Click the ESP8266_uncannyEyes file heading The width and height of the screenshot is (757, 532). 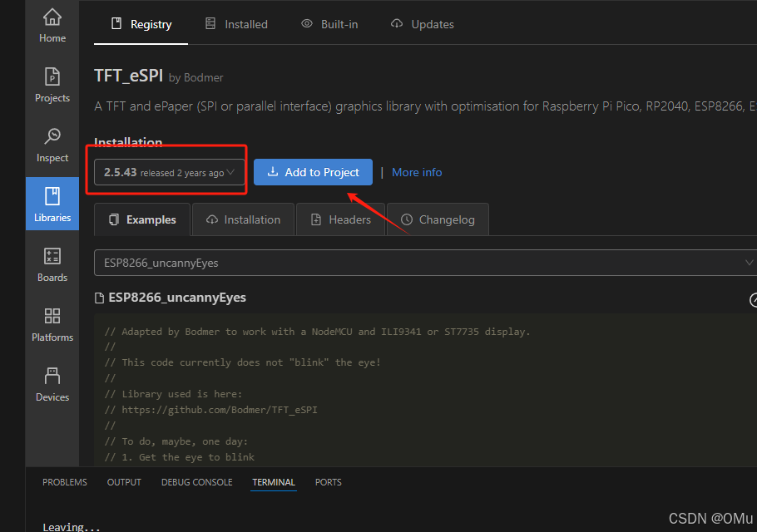point(177,298)
